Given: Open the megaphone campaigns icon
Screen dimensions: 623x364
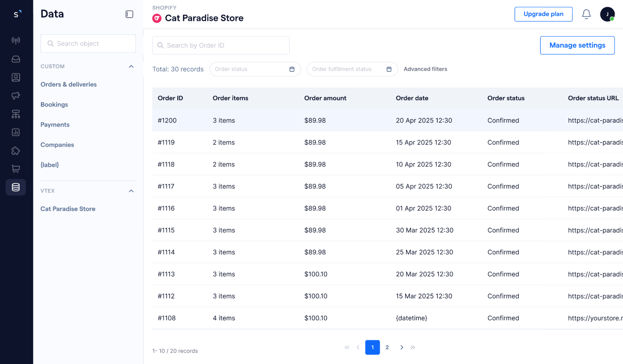Looking at the screenshot, I should (x=16, y=95).
